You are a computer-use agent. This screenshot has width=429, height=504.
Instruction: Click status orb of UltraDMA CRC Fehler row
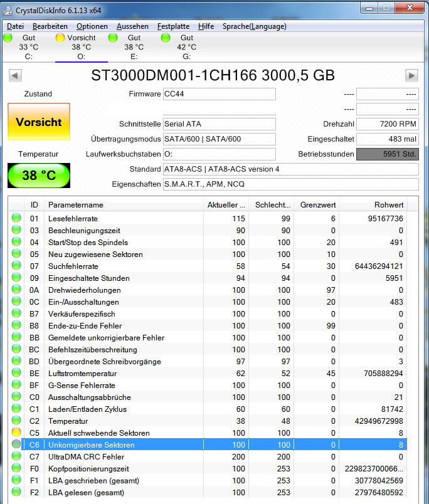(x=16, y=456)
